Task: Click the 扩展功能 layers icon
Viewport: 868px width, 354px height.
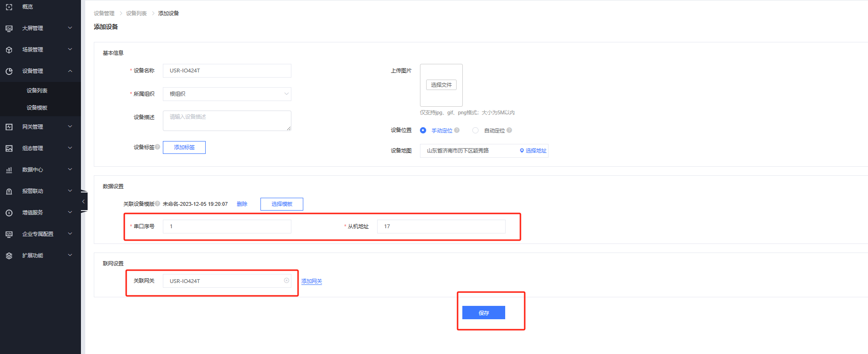Action: click(x=9, y=256)
